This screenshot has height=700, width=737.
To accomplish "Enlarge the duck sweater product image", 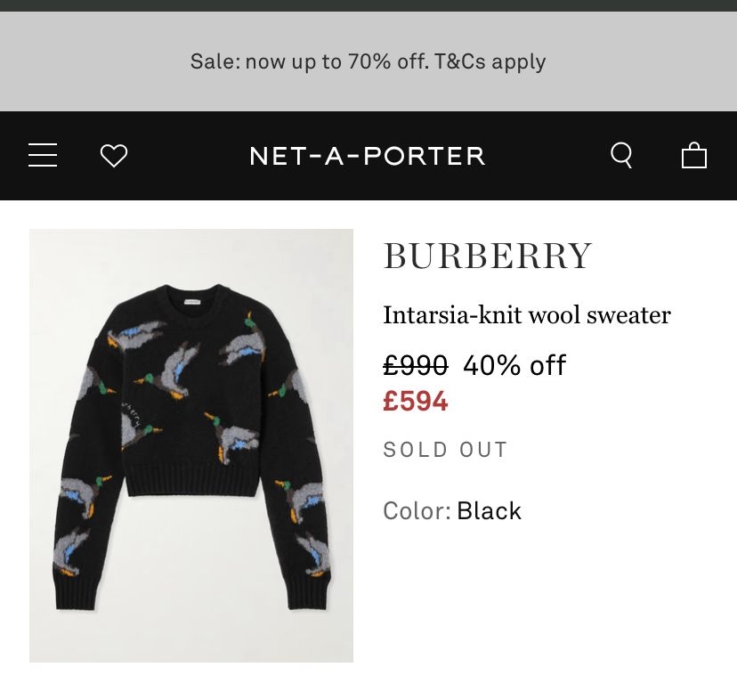I will point(191,445).
